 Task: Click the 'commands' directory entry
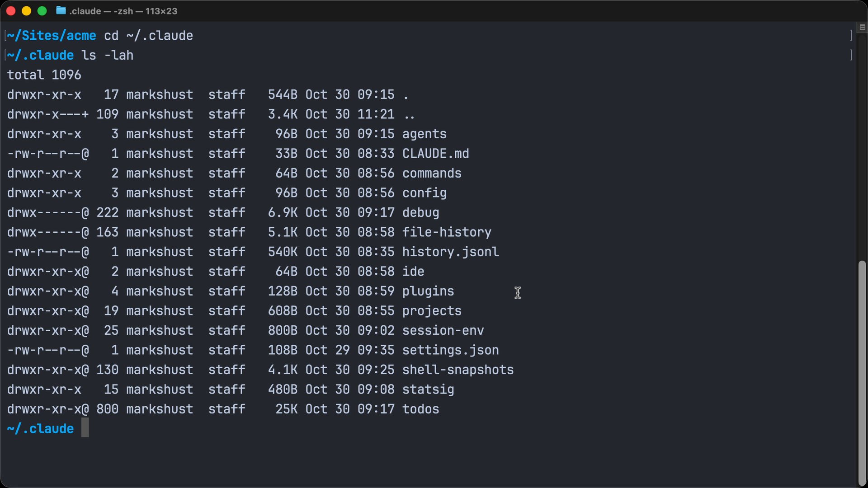pyautogui.click(x=432, y=173)
